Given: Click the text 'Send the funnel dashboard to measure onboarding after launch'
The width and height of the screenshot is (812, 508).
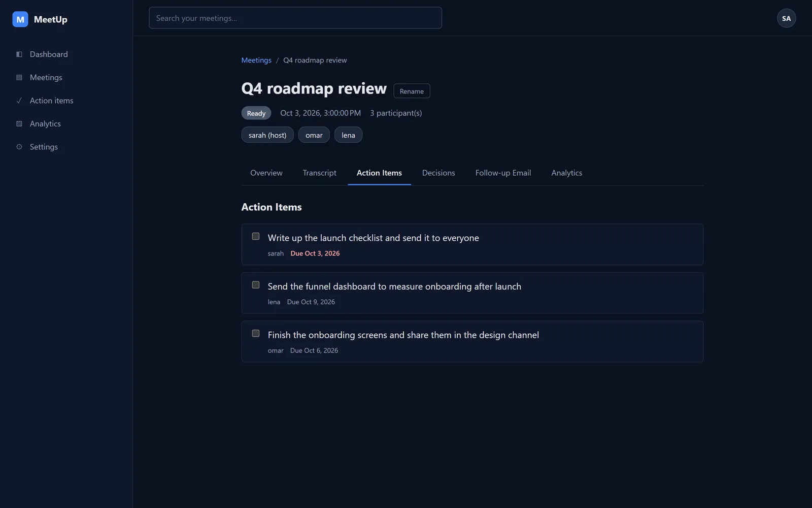Looking at the screenshot, I should click(x=394, y=287).
